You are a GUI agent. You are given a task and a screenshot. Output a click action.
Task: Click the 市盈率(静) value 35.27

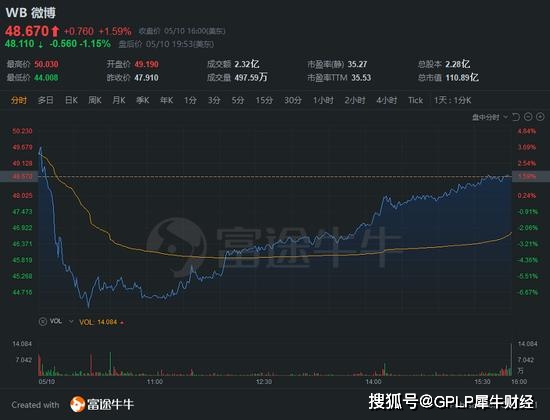[x=357, y=64]
